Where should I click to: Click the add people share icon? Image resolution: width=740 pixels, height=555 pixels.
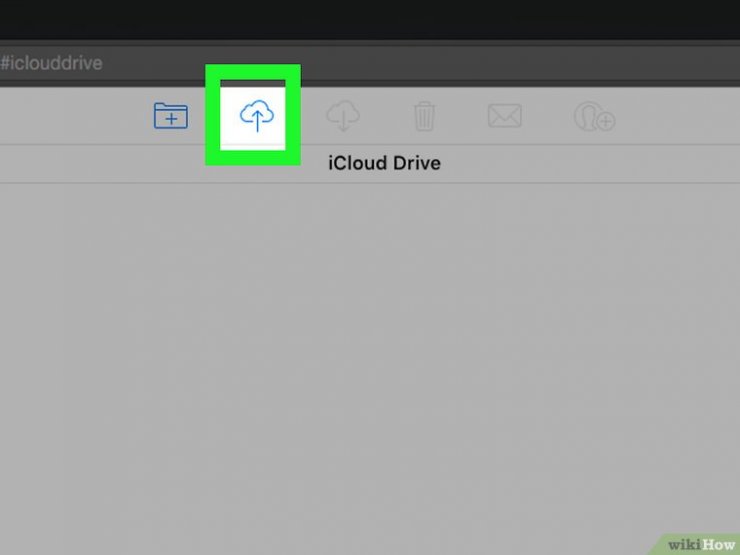tap(594, 116)
